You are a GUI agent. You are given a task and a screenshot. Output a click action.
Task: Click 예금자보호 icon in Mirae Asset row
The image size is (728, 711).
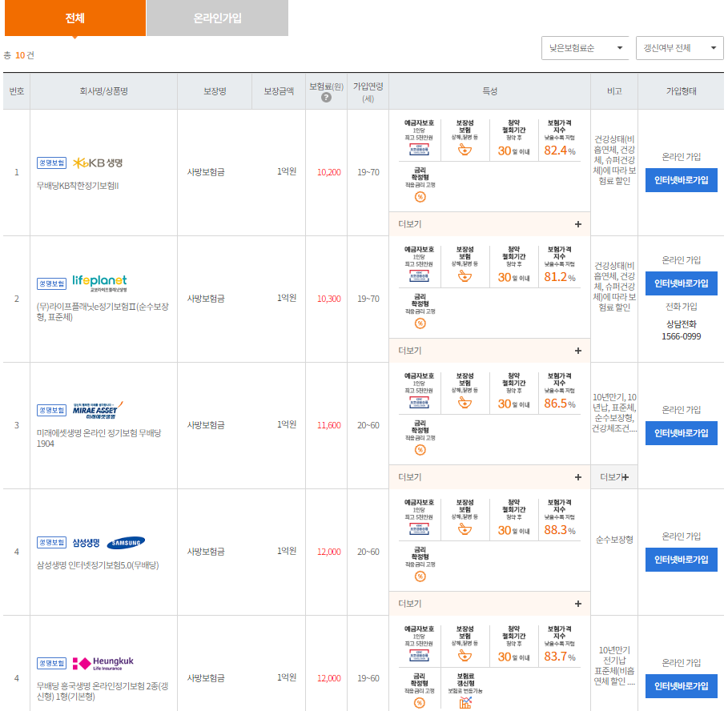pos(419,402)
